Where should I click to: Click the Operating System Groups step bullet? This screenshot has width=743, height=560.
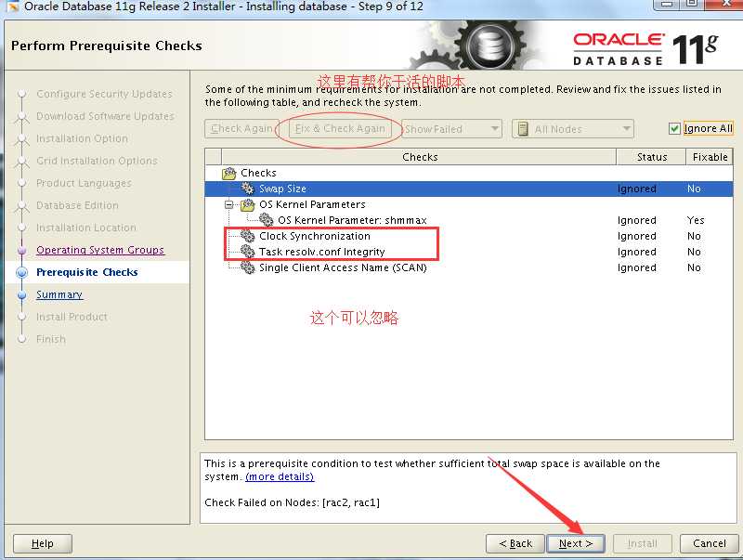pyautogui.click(x=21, y=250)
